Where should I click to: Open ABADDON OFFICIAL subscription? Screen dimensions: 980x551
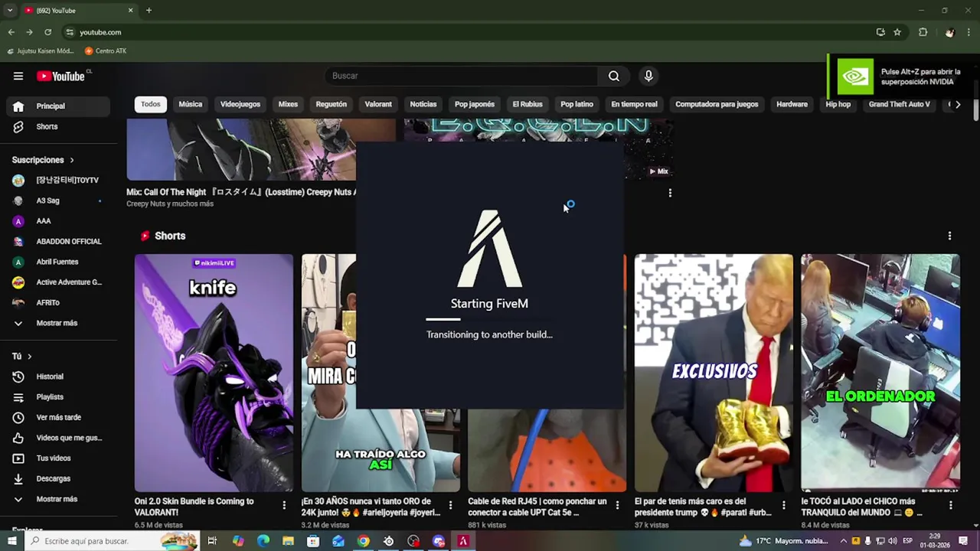(x=59, y=241)
